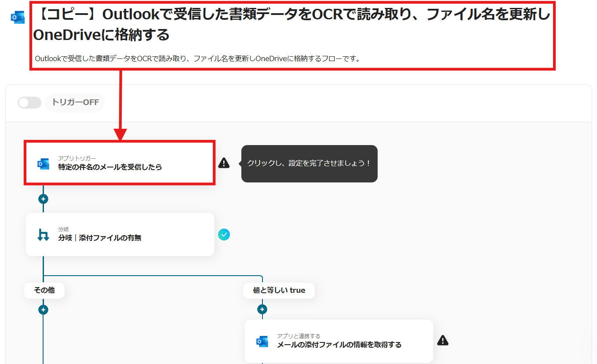
Task: Click the クリックし、設定を完了させましょう！ tooltip
Action: click(309, 164)
